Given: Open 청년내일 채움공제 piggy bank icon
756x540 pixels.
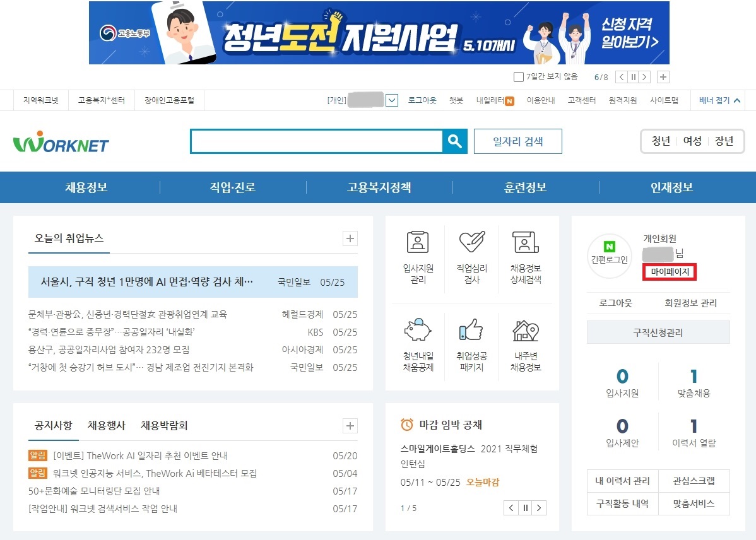Looking at the screenshot, I should pyautogui.click(x=418, y=344).
